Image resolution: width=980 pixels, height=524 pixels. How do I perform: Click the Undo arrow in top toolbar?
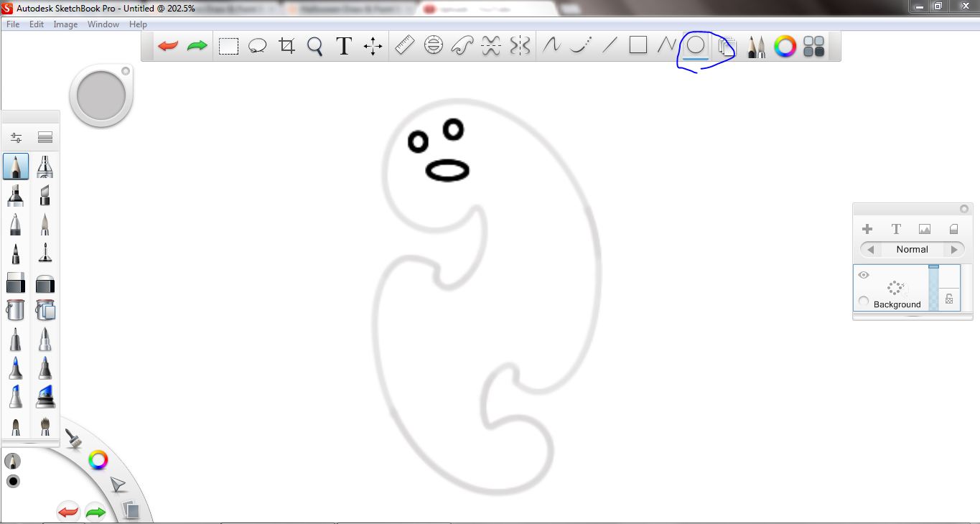point(168,47)
